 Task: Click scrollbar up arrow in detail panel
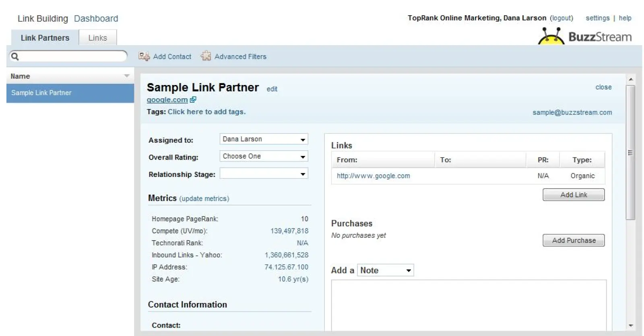[x=631, y=79]
